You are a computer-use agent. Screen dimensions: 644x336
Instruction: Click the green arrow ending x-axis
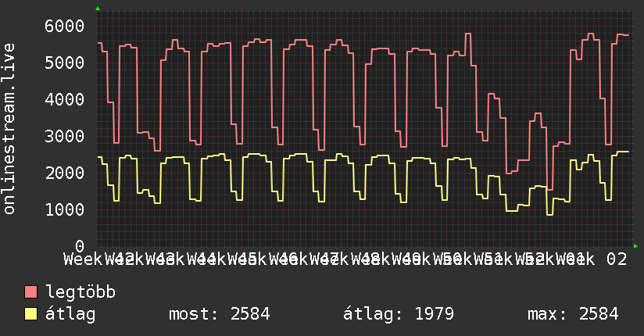(x=635, y=246)
